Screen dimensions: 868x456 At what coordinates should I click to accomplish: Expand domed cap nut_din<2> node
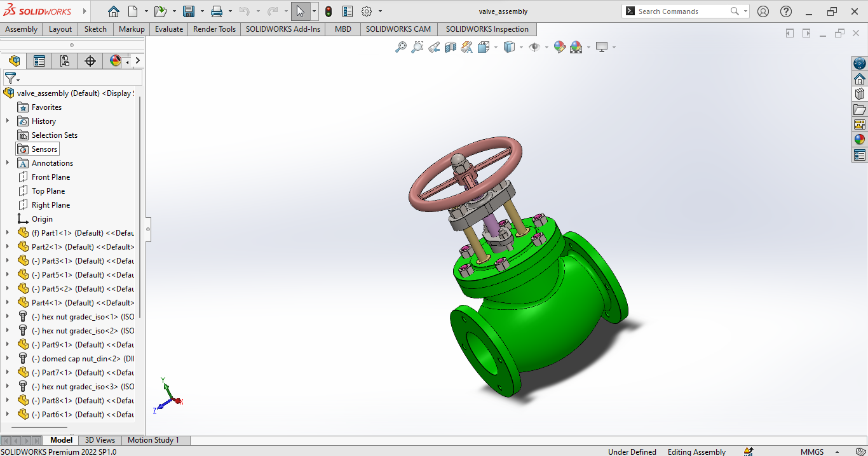pos(8,358)
